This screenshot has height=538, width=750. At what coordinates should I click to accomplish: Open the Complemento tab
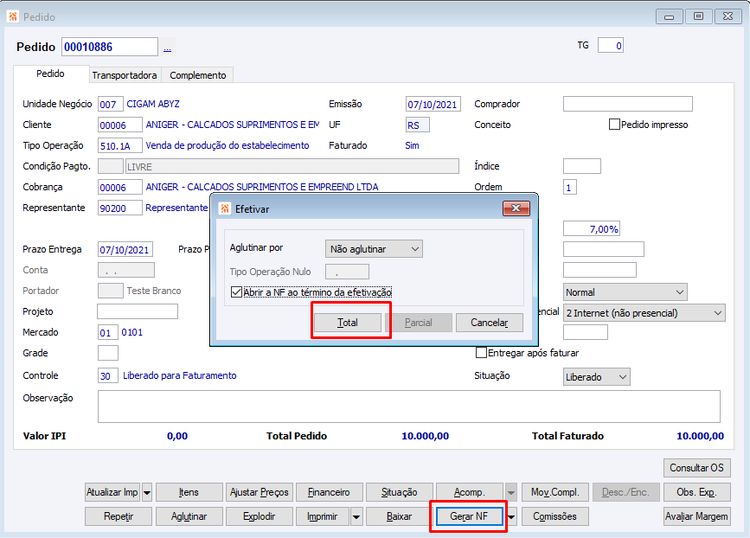(198, 75)
